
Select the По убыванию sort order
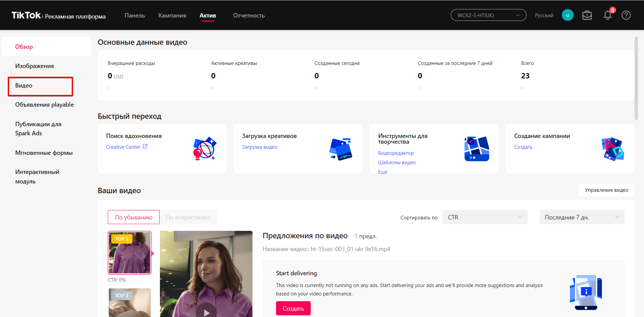133,217
